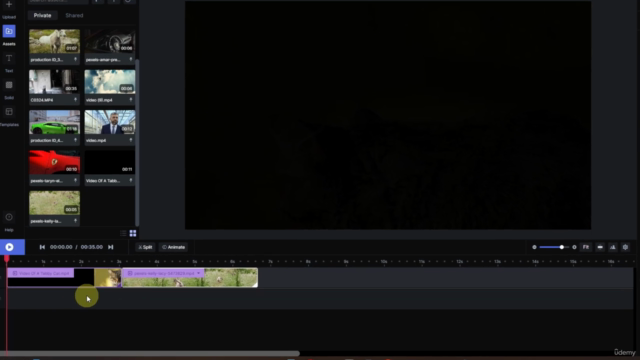Jump to the end of the timeline
640x360 pixels.
[111, 247]
